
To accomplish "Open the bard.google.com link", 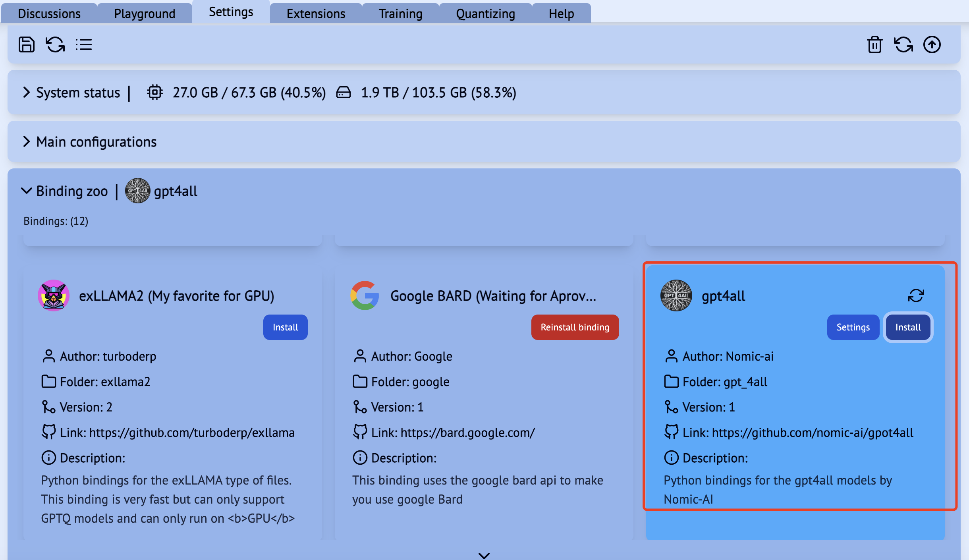I will pyautogui.click(x=467, y=433).
